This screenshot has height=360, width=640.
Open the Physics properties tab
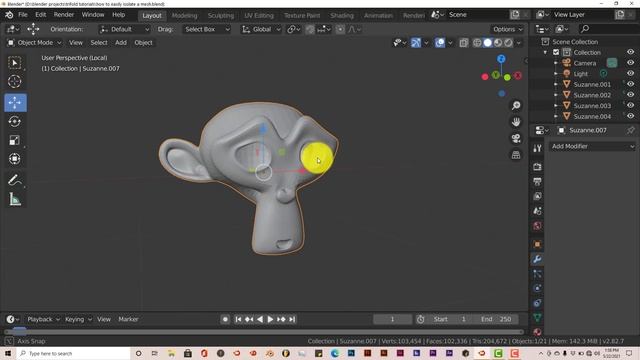[537, 288]
